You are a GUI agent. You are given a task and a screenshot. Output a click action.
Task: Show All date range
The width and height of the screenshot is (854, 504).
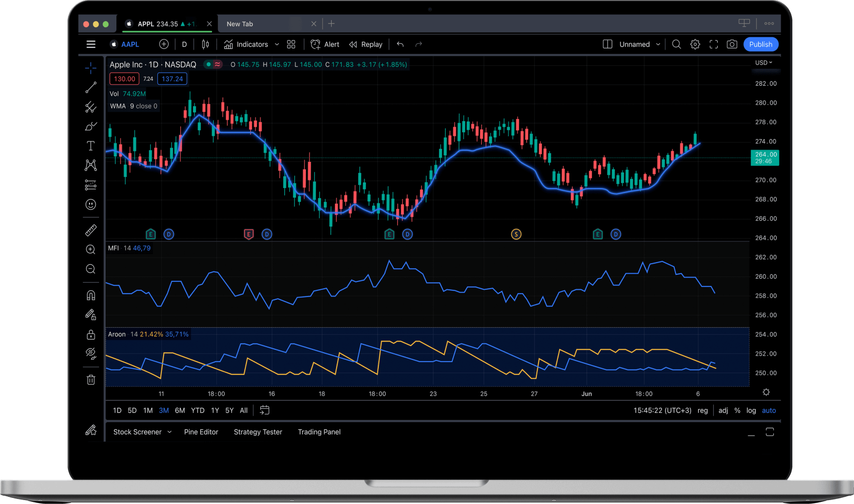[244, 411]
